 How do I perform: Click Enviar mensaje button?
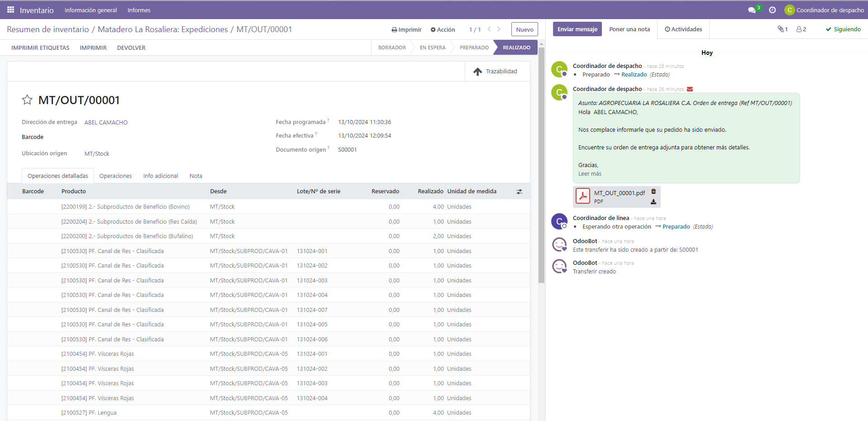[x=577, y=29]
